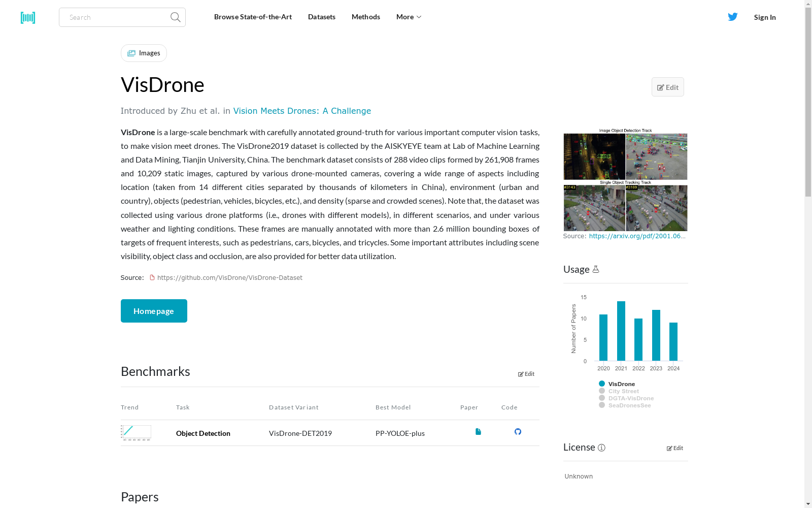
Task: Open the GitHub code icon for PP-YOLOE-plus
Action: pyautogui.click(x=518, y=432)
